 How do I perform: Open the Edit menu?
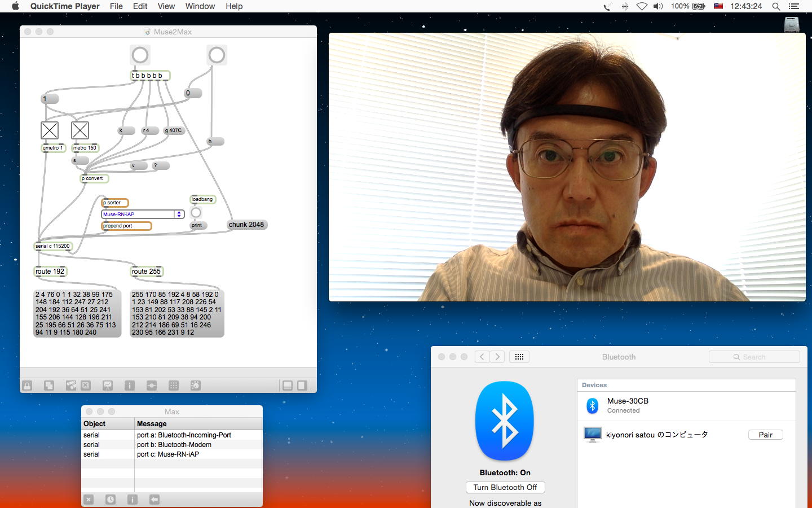click(140, 6)
